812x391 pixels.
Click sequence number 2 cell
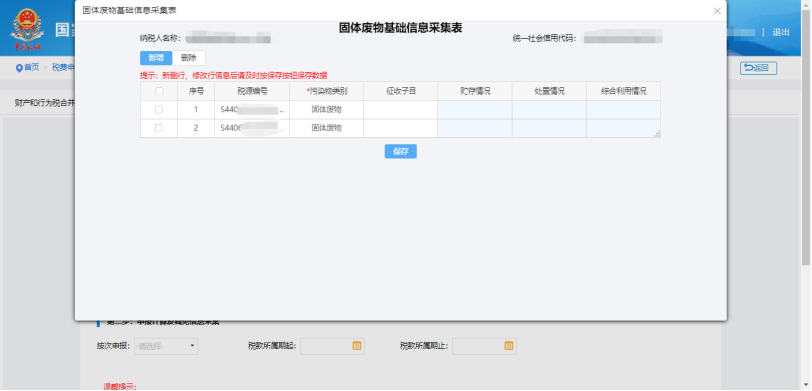(196, 128)
